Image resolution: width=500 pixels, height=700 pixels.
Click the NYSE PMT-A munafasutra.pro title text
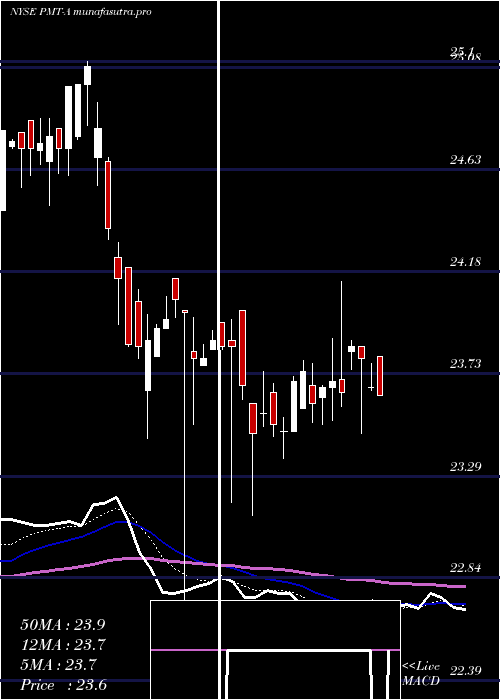pyautogui.click(x=81, y=12)
